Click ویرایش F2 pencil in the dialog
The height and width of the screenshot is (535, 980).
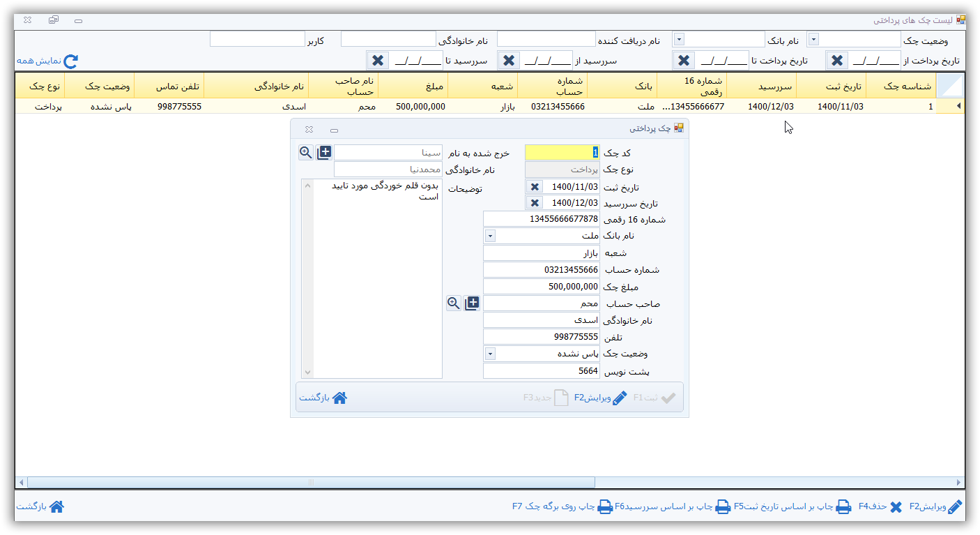coord(601,398)
